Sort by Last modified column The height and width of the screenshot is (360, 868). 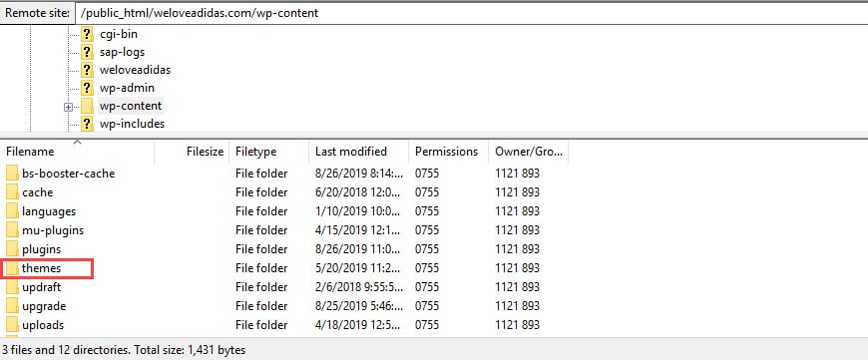[359, 152]
